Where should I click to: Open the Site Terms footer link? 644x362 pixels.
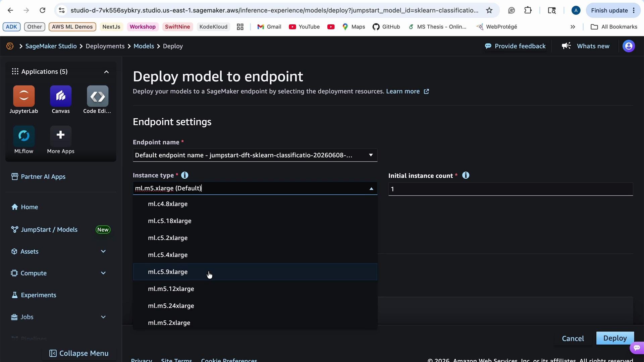(176, 360)
